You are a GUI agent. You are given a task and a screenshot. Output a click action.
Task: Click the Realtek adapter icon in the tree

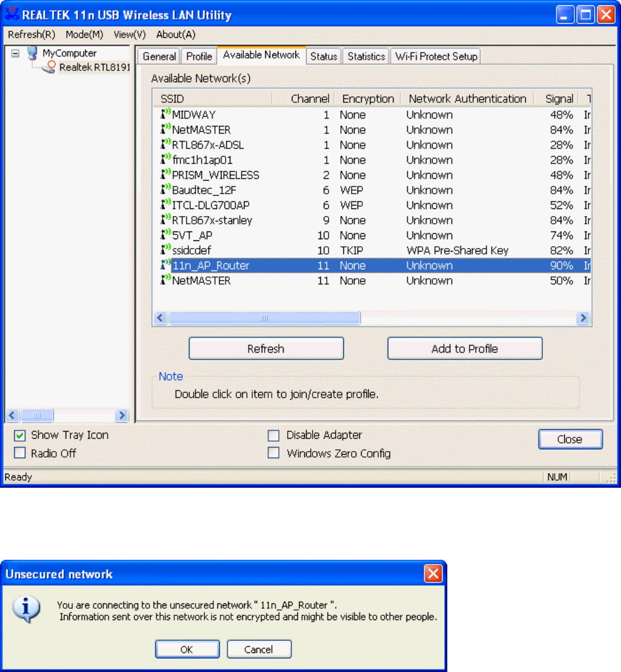pos(49,67)
